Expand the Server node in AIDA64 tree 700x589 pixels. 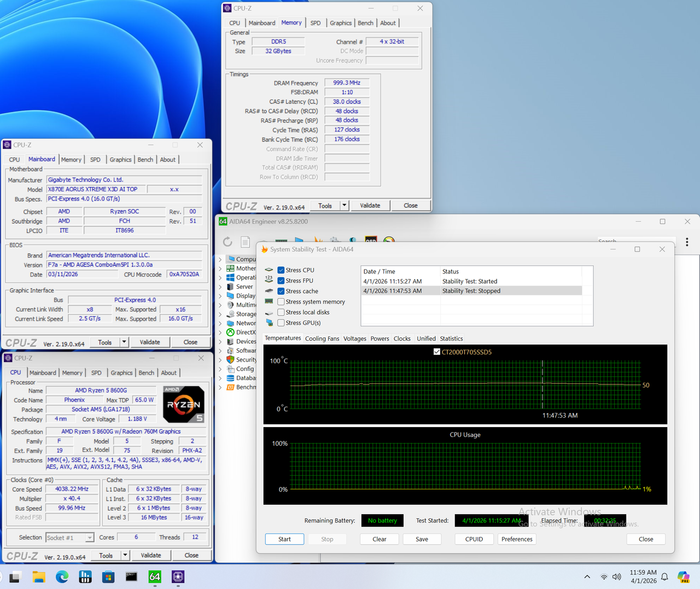point(220,287)
